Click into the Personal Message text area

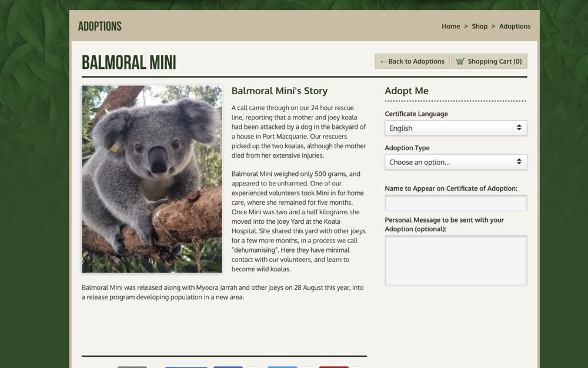point(455,260)
